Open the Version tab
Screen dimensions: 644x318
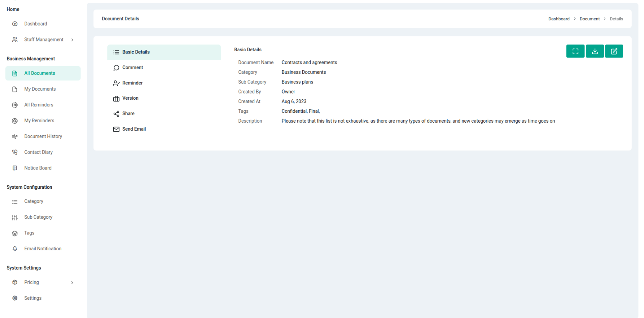130,98
